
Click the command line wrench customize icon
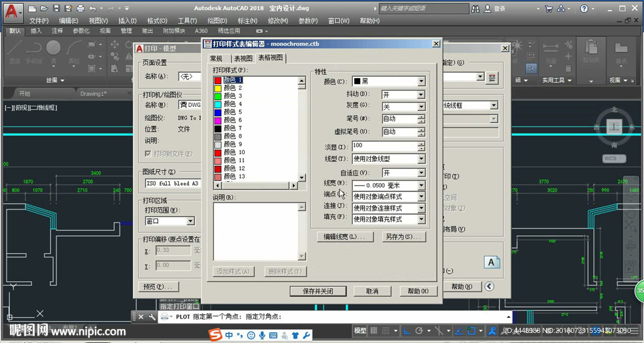(x=152, y=317)
